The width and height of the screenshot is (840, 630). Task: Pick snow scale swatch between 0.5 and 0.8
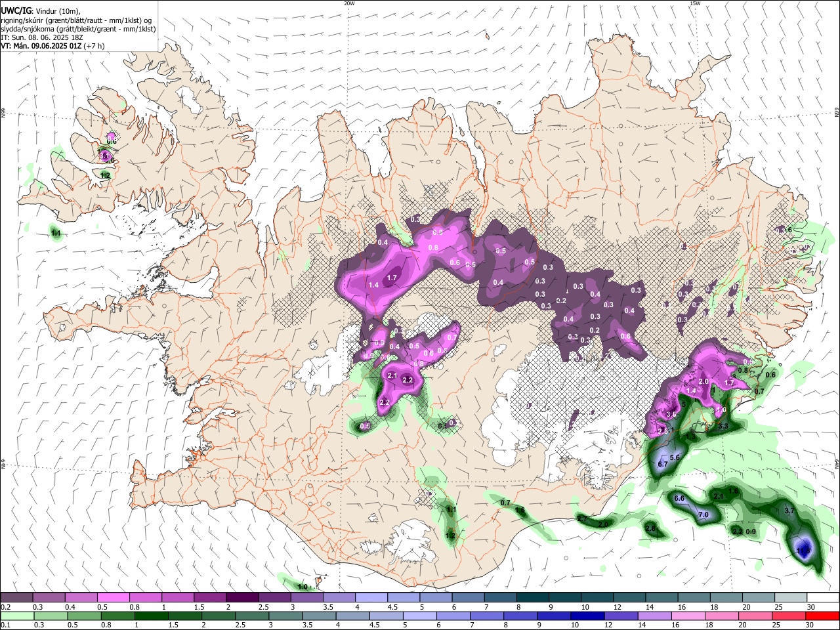113,598
